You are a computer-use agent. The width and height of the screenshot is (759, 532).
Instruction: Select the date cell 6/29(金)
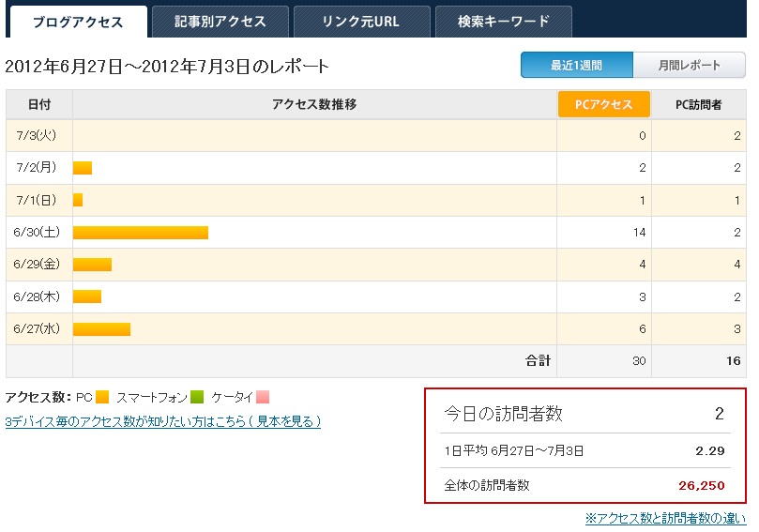(38, 265)
